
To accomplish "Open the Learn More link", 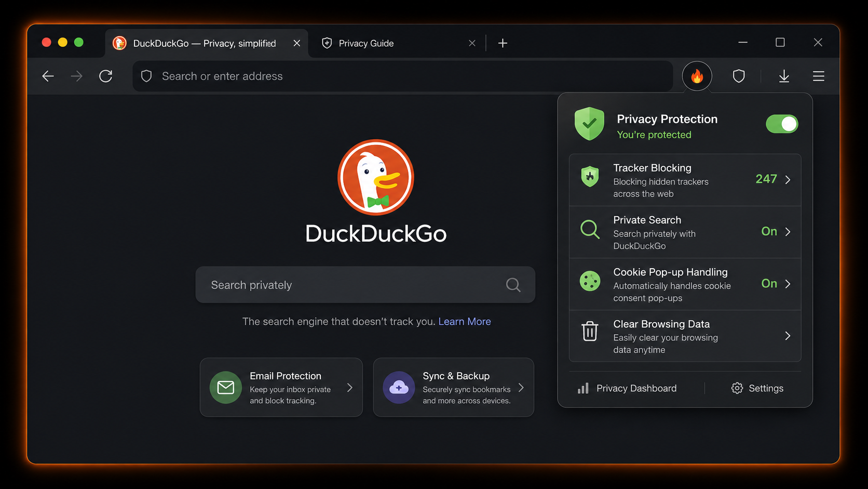I will click(x=465, y=322).
